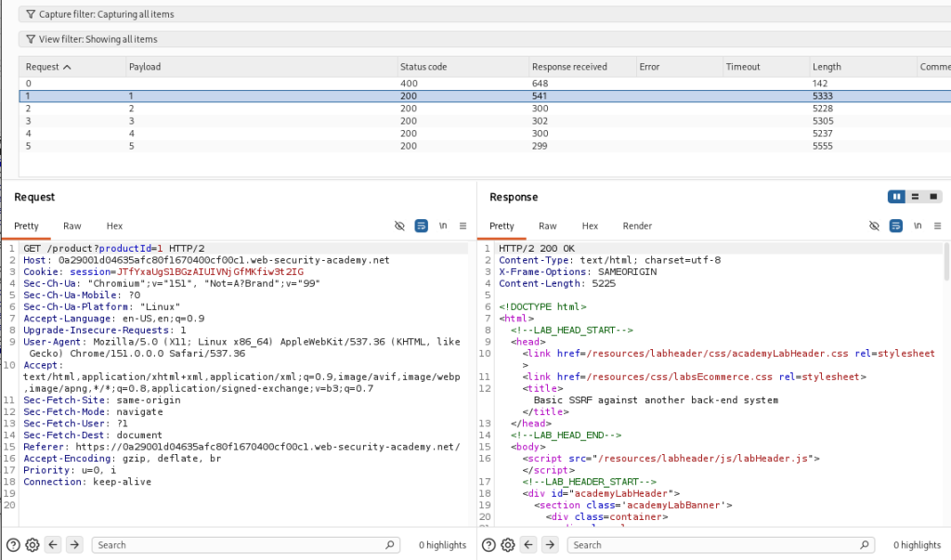The width and height of the screenshot is (951, 560).
Task: Switch Response view to the Raw tab
Action: 548,226
